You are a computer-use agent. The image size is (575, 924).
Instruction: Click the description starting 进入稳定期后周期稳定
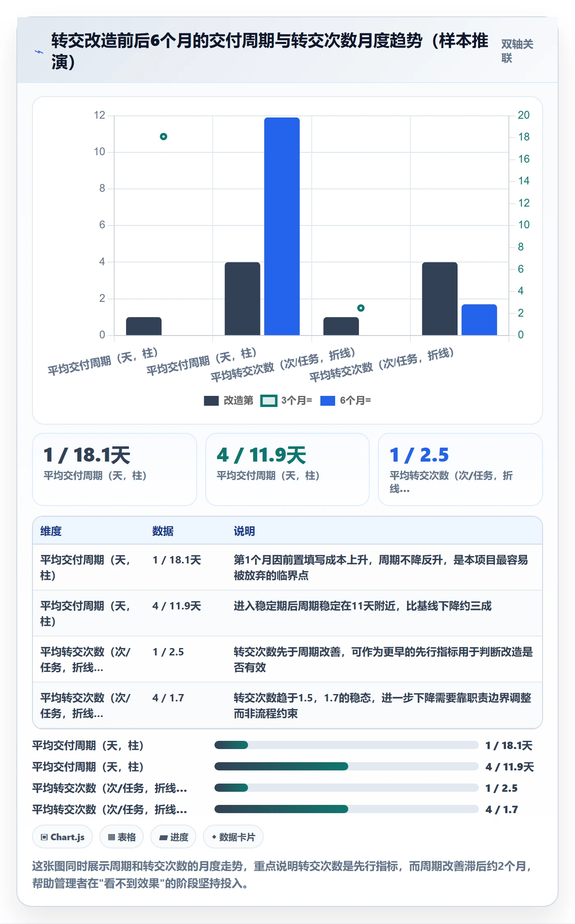(363, 606)
